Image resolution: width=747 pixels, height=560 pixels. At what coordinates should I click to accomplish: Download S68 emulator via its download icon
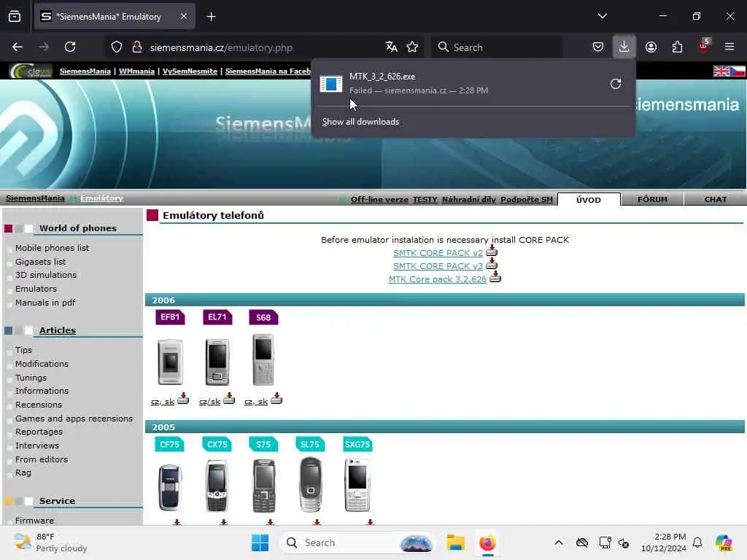click(x=276, y=399)
